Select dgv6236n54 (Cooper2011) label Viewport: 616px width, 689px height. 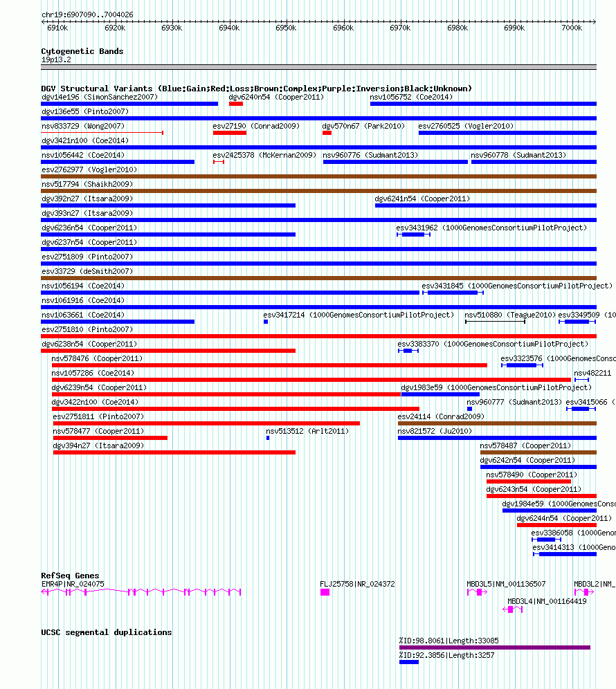(x=89, y=228)
